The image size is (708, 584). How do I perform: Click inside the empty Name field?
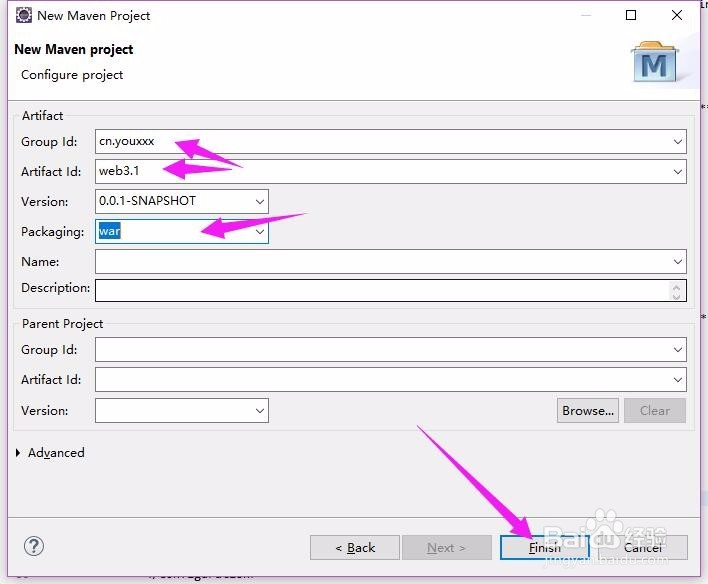(391, 262)
